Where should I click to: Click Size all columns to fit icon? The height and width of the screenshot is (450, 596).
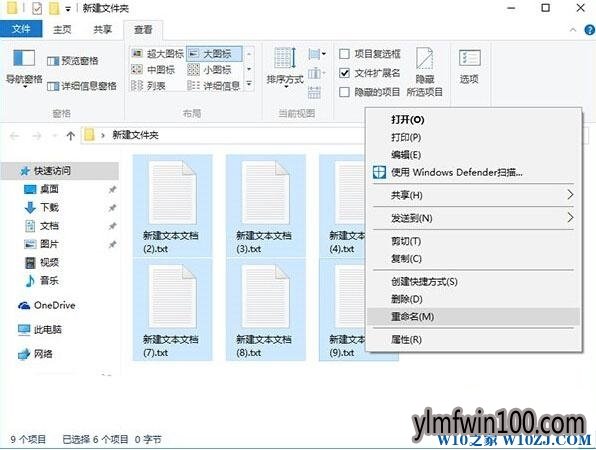click(x=314, y=92)
